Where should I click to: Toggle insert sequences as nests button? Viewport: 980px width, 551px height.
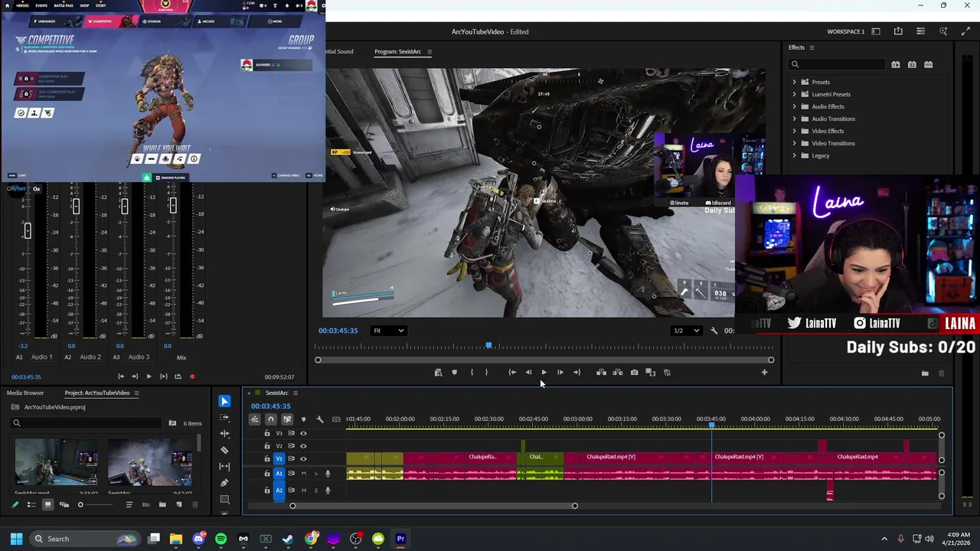(x=255, y=419)
